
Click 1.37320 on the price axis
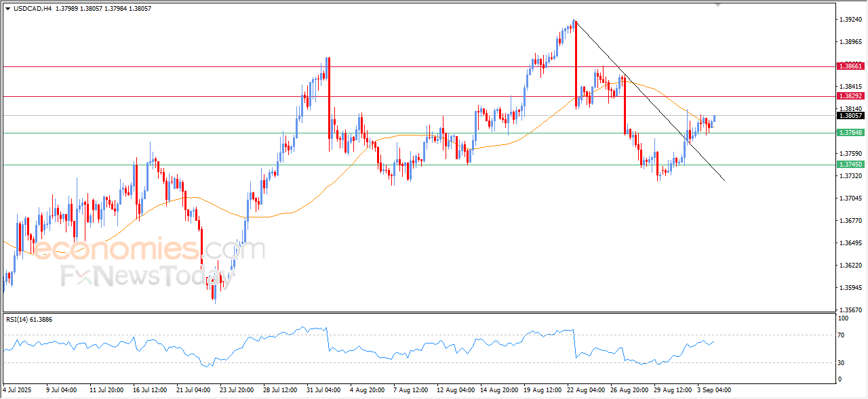(850, 176)
